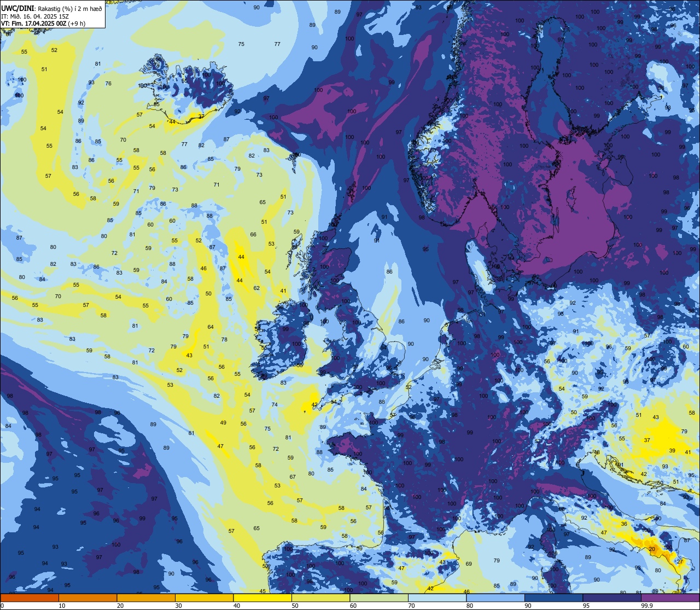
Task: Click the init time line 'IT: Mið. 16. 04. 2025 15Z'
Action: point(35,16)
